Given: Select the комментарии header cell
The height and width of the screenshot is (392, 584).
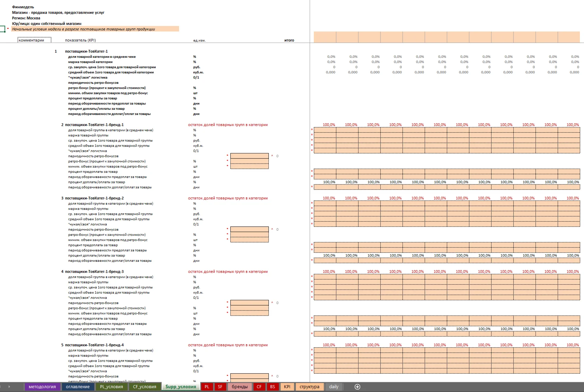Looking at the screenshot, I should (x=34, y=40).
